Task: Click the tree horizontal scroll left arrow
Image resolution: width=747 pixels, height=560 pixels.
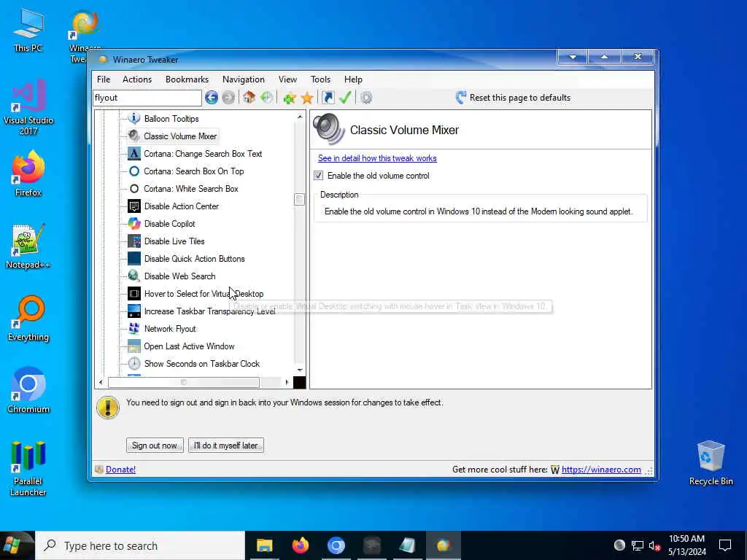Action: [x=101, y=382]
